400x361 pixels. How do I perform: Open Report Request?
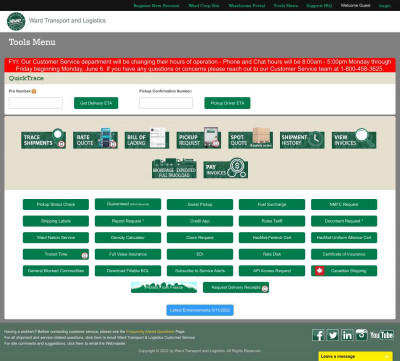(128, 221)
